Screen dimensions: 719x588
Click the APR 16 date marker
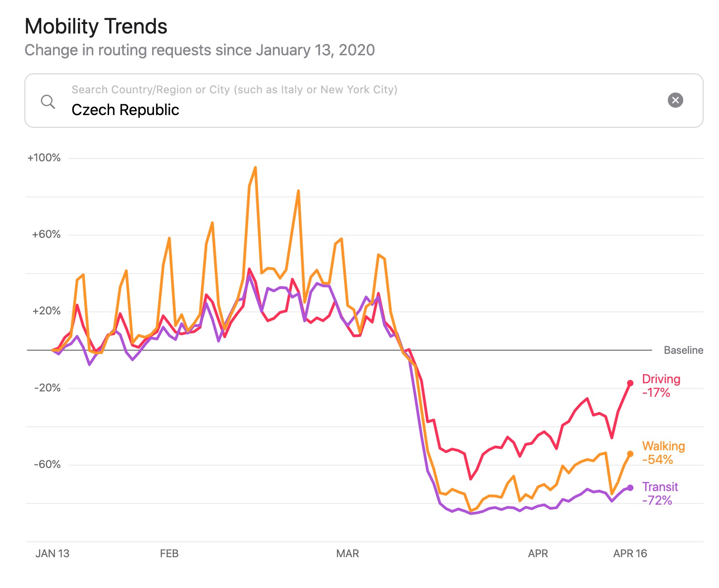click(x=630, y=554)
